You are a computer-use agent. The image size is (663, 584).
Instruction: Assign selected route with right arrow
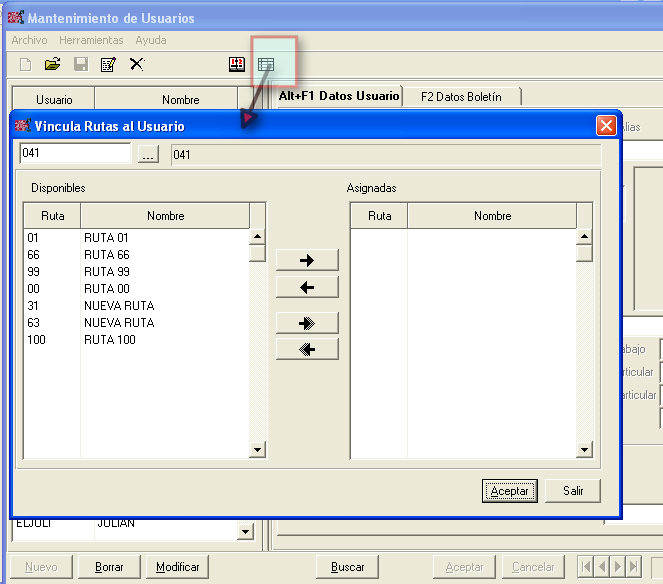307,260
